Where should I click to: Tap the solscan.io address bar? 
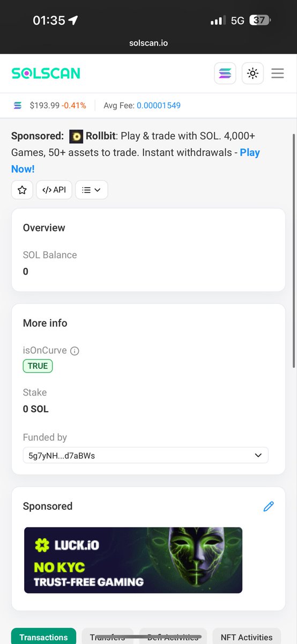[x=148, y=43]
